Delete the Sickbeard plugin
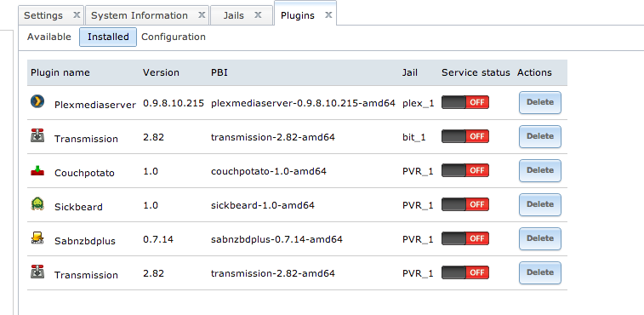644x315 pixels. (540, 204)
